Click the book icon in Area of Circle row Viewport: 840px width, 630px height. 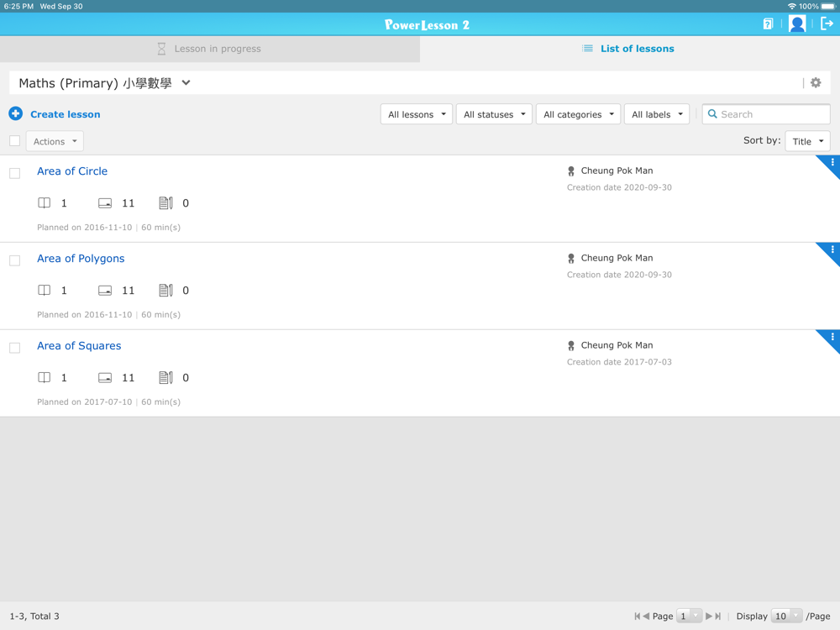44,203
